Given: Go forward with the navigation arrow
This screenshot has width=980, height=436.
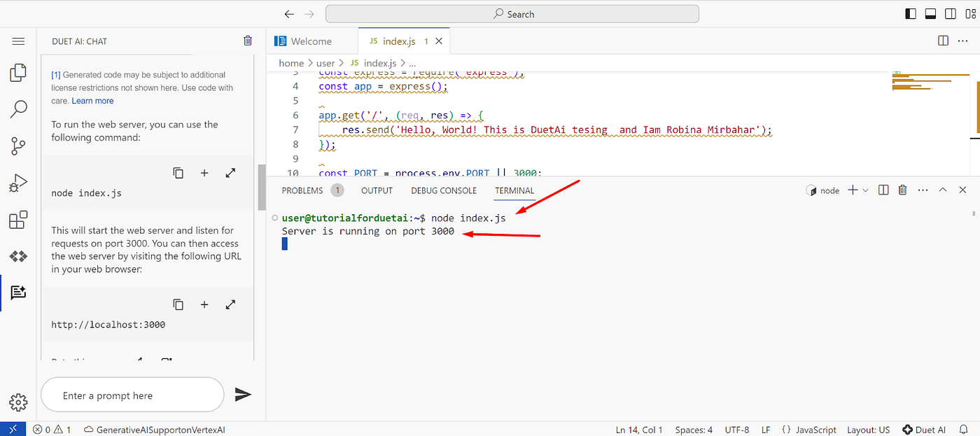Looking at the screenshot, I should click(310, 14).
